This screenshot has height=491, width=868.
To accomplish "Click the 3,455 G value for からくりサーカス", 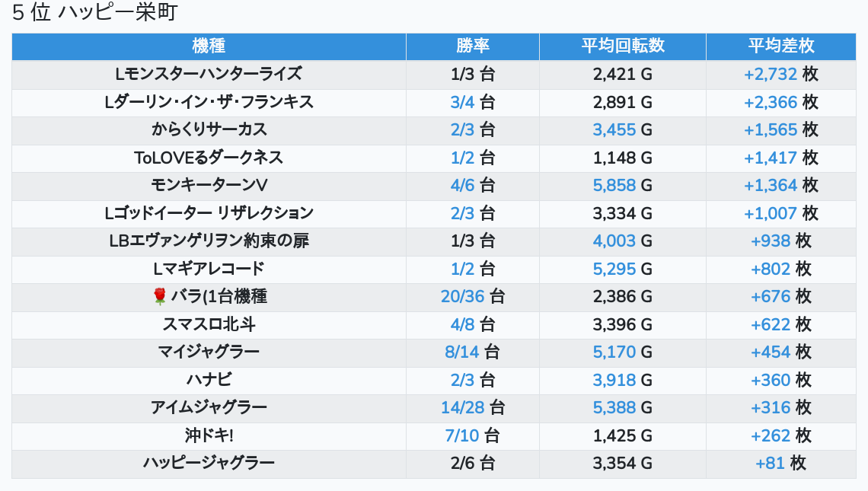I will pyautogui.click(x=622, y=130).
